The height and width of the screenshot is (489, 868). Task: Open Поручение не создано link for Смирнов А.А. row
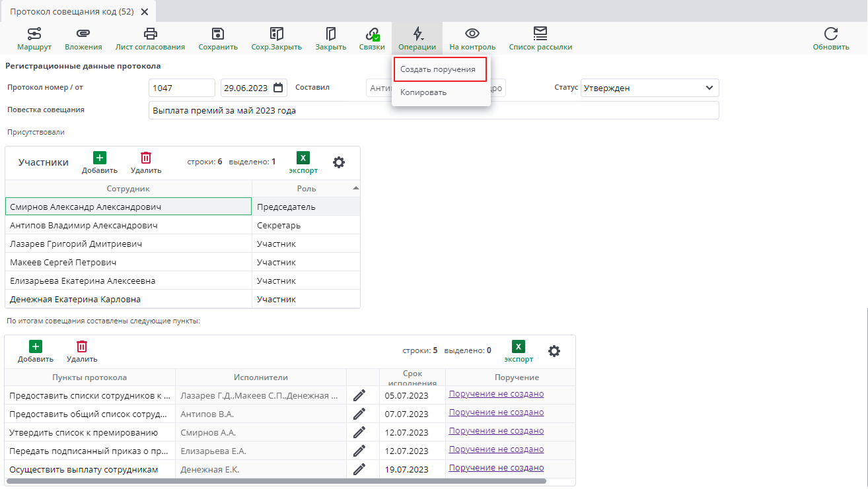point(496,431)
